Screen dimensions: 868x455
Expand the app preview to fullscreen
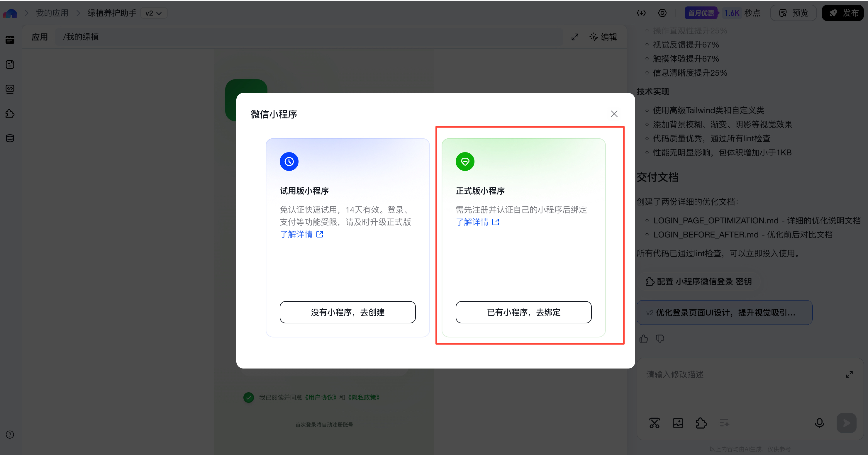pos(575,37)
